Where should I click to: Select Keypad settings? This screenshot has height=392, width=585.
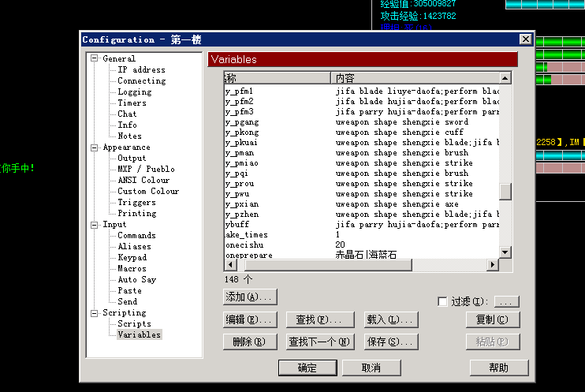tap(132, 258)
